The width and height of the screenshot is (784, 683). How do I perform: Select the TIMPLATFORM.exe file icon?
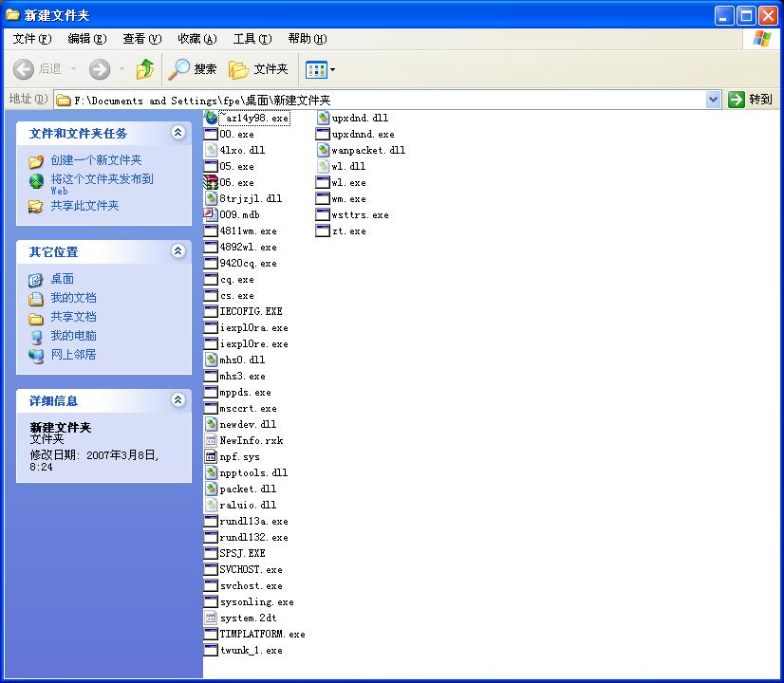(x=211, y=634)
